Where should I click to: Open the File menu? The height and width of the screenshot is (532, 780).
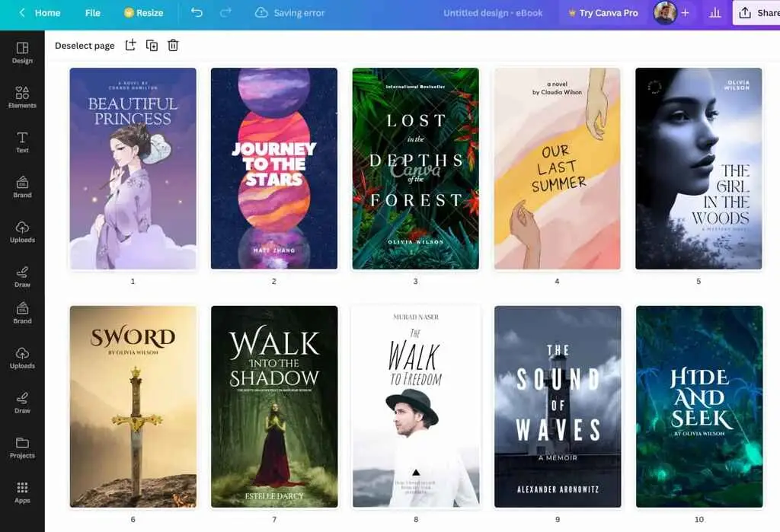pyautogui.click(x=92, y=13)
